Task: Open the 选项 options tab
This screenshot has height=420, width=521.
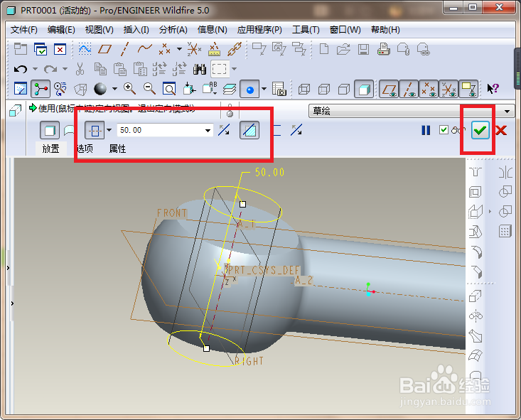Action: 85,149
